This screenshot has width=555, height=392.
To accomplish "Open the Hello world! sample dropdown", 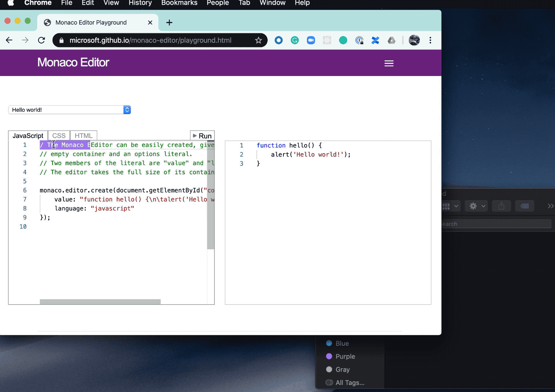I will tap(69, 110).
